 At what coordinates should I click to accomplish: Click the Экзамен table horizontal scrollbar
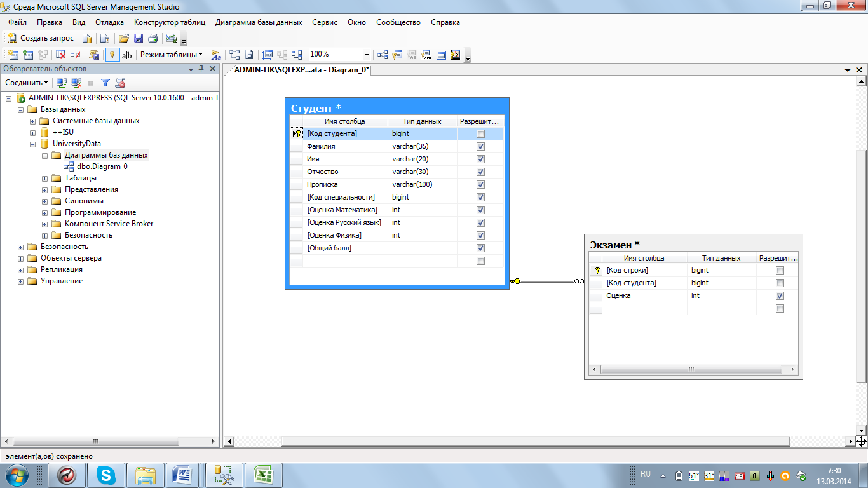coord(693,369)
